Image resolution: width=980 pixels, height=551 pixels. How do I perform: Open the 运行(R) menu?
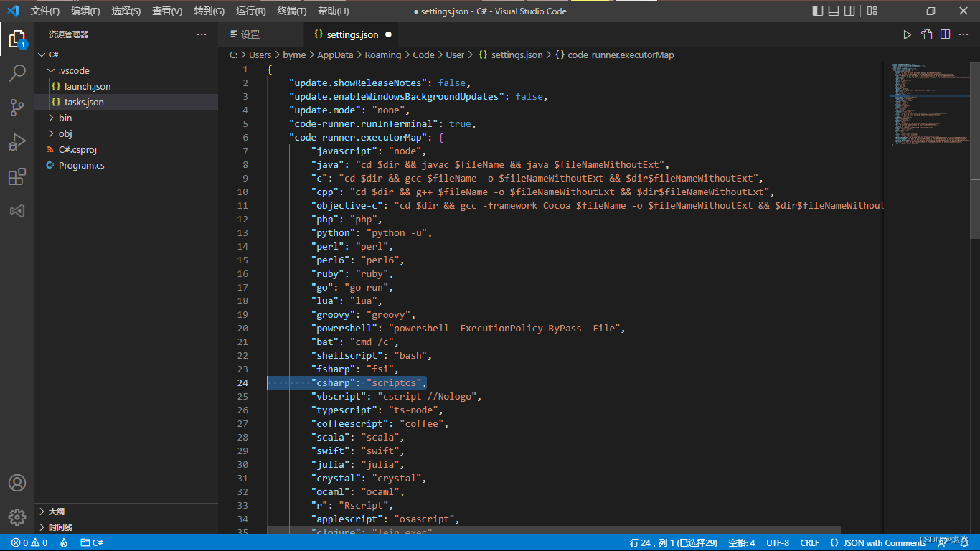(250, 11)
